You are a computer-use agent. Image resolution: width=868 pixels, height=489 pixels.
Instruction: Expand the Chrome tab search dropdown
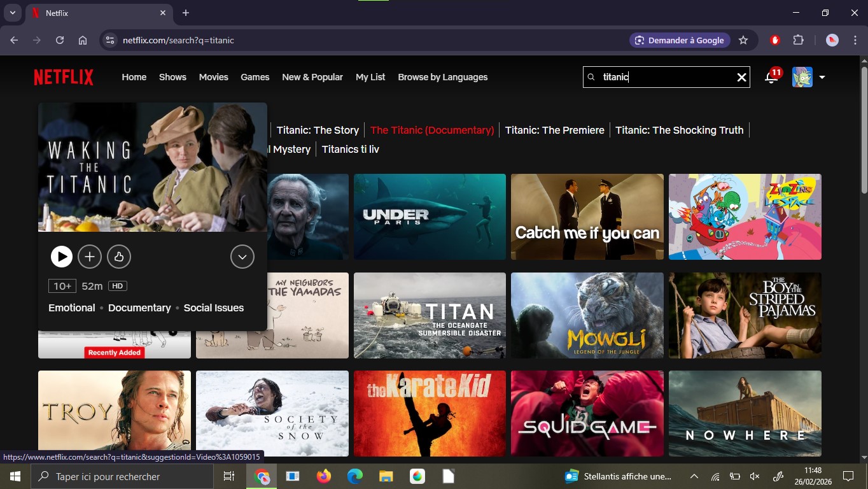click(x=12, y=13)
